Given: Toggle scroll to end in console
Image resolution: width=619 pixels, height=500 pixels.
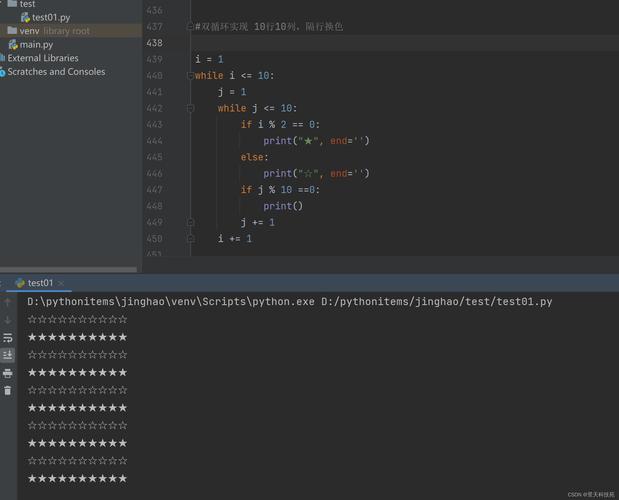Looking at the screenshot, I should [x=8, y=355].
